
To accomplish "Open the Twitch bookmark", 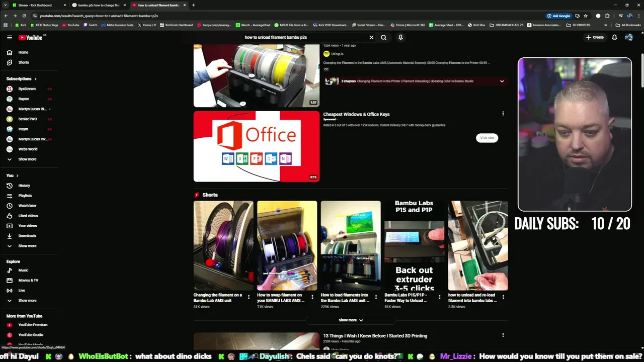I will [x=90, y=25].
